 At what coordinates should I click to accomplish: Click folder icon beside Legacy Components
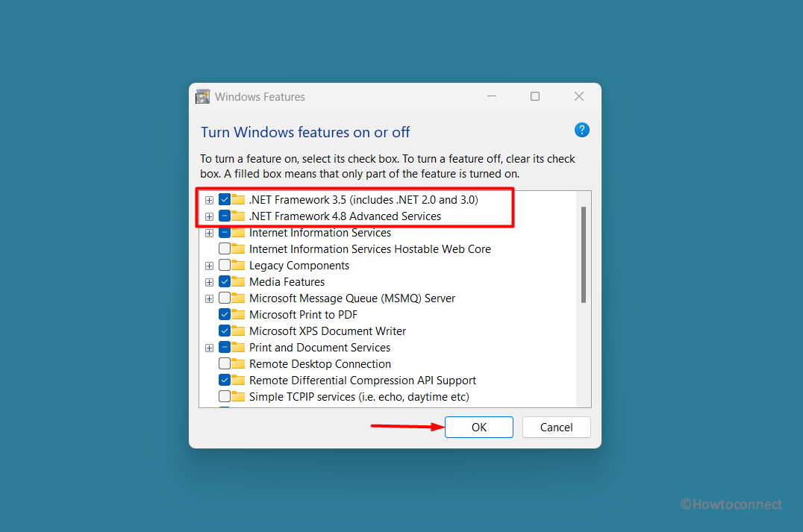pyautogui.click(x=238, y=265)
